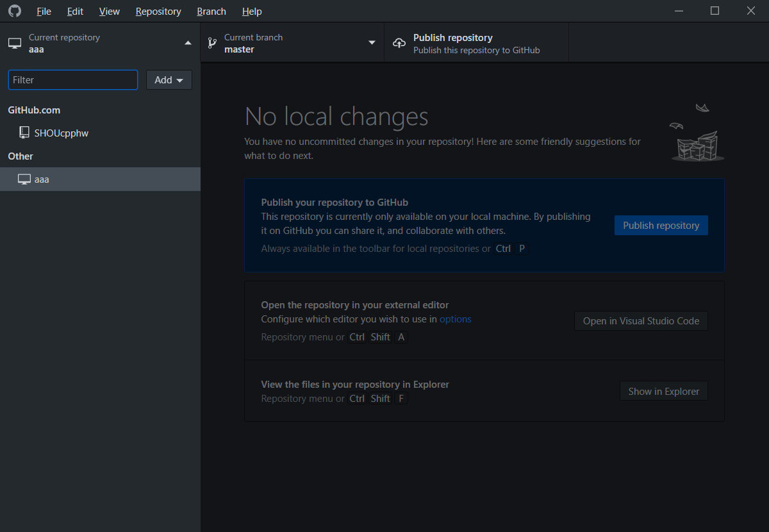Image resolution: width=769 pixels, height=532 pixels.
Task: Click the A key hint in editor shortcut
Action: (401, 337)
